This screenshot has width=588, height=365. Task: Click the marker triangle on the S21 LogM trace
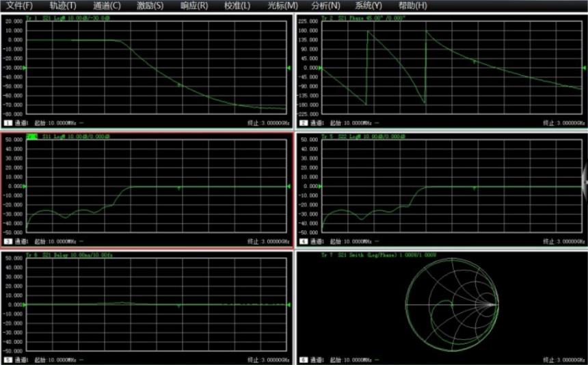(x=179, y=85)
